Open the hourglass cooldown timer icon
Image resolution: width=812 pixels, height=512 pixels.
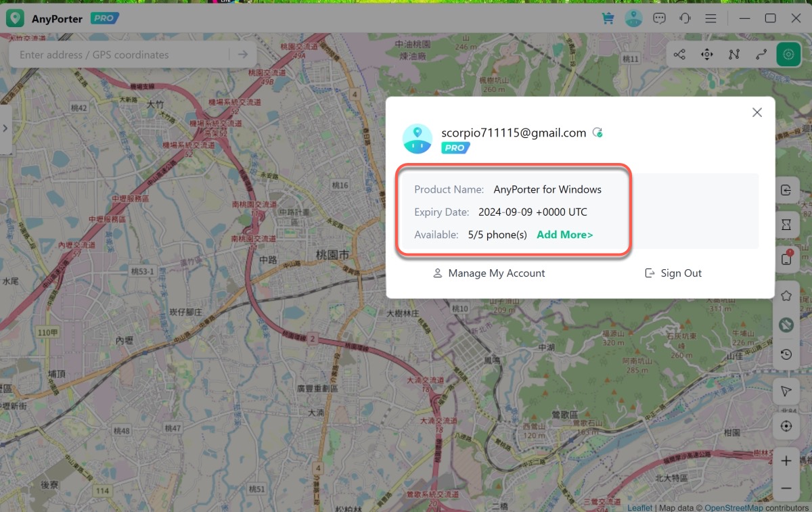[x=786, y=225]
